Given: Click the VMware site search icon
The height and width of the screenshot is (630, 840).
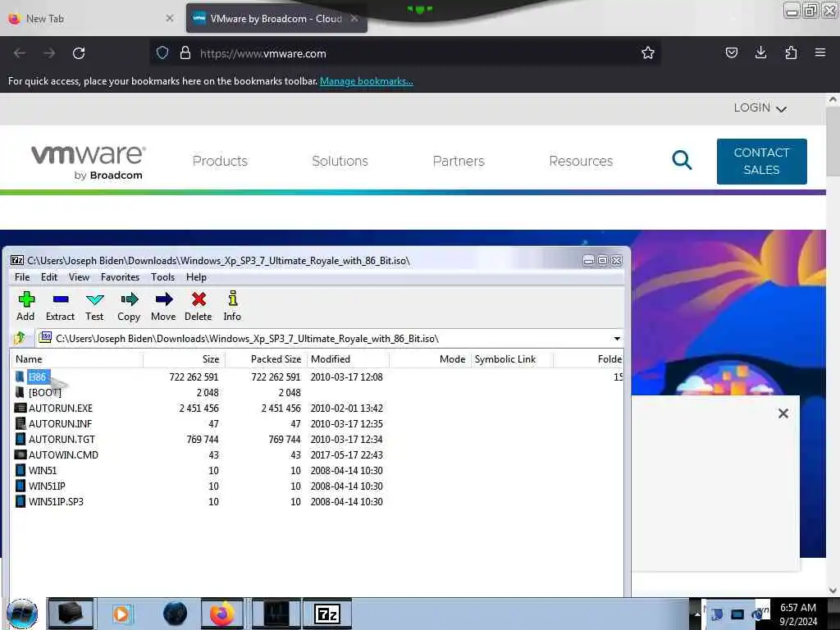Looking at the screenshot, I should point(682,160).
